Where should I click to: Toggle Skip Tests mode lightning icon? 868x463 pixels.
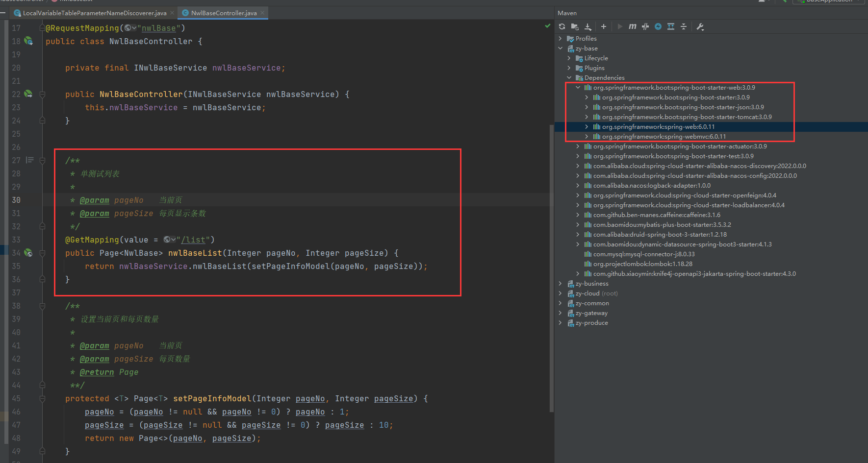pyautogui.click(x=658, y=26)
